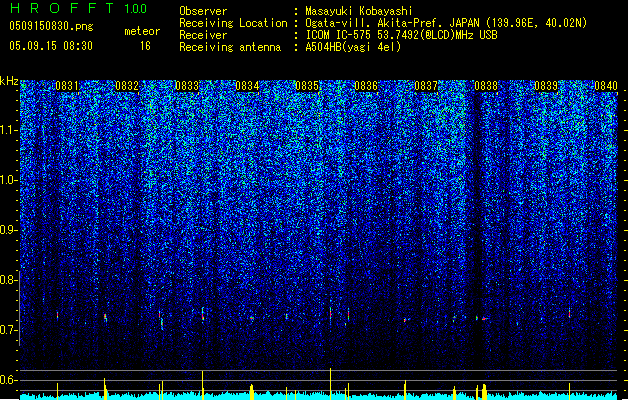Click the 1.1 kHz frequency label
This screenshot has width=629, height=400.
pos(9,130)
